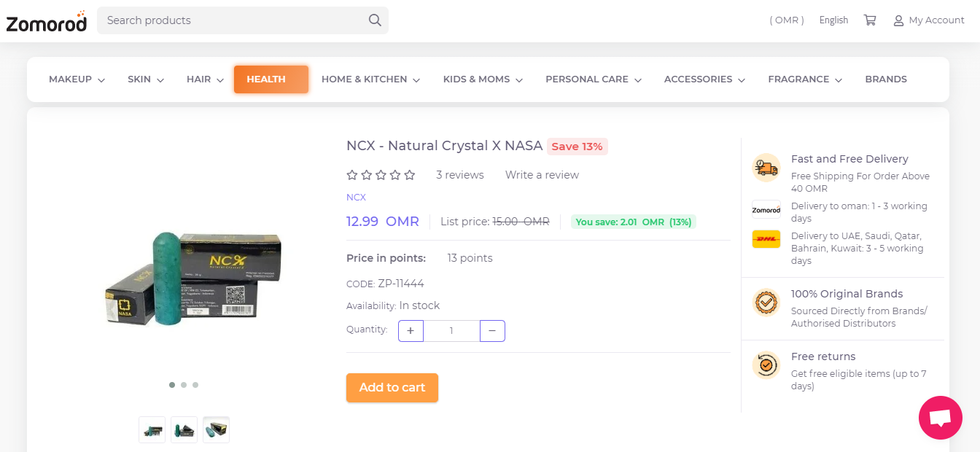This screenshot has width=980, height=452.
Task: Expand the Home & Kitchen menu
Action: tap(370, 79)
